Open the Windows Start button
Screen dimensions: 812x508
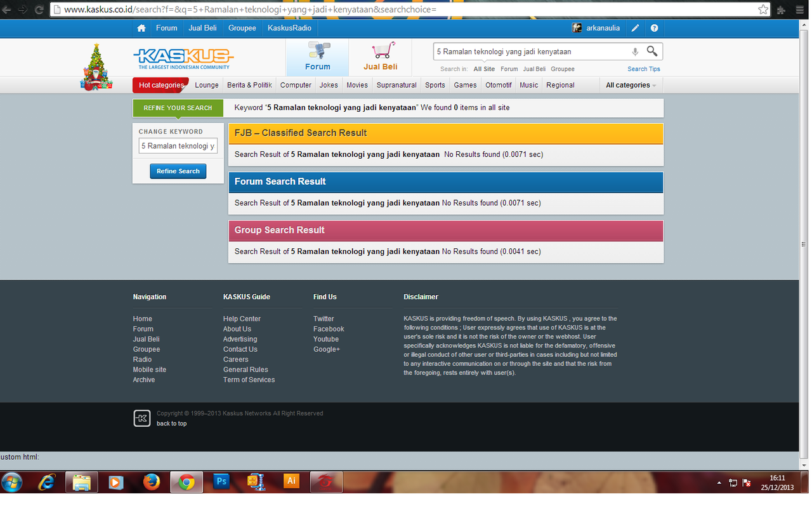12,483
